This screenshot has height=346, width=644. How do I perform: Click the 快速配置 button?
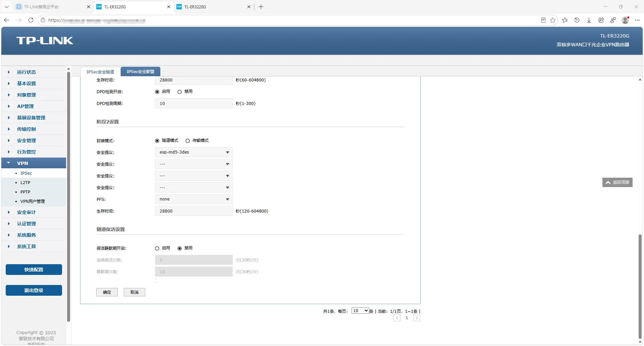[34, 270]
